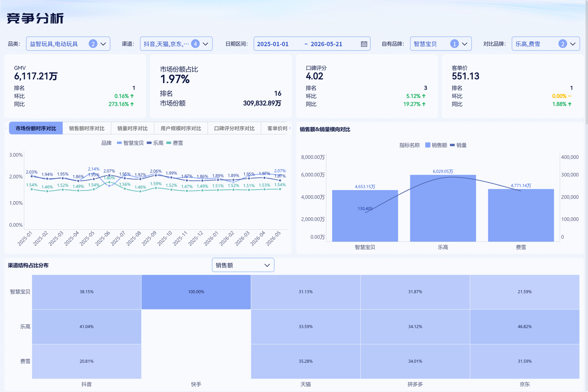Select the 智慧宝贝 快手 100.00% heatmap cell
588x392 pixels.
[196, 292]
